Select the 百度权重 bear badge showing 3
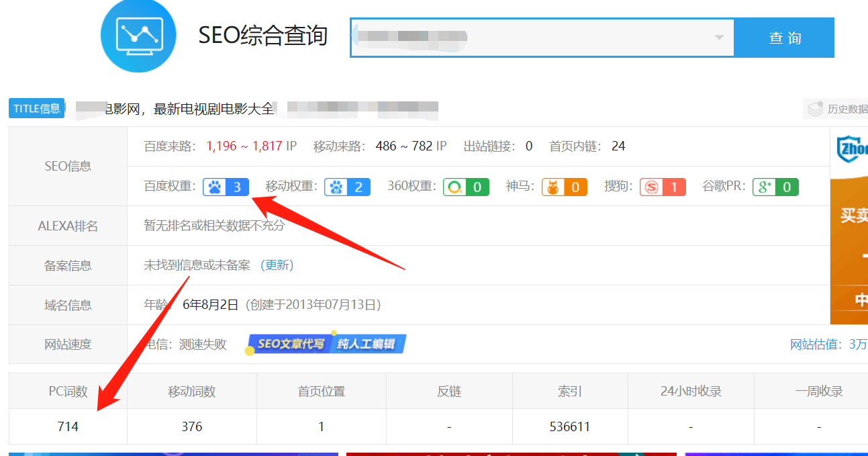The width and height of the screenshot is (868, 456). pyautogui.click(x=226, y=186)
